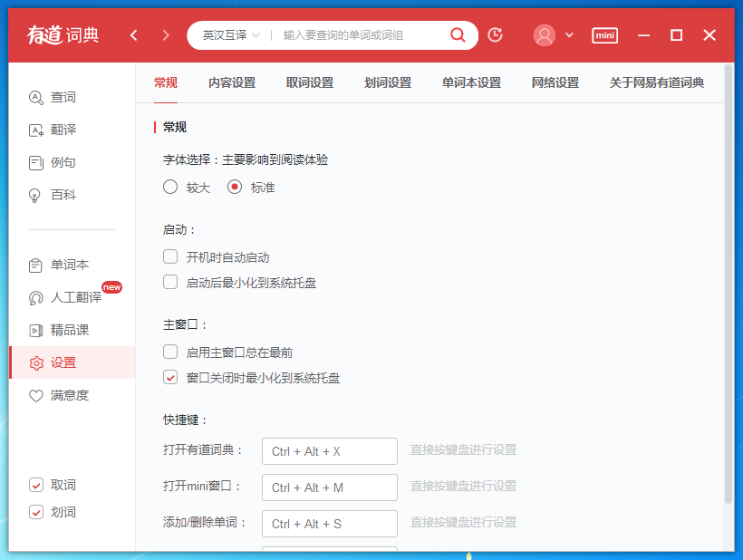Click the history clock icon near search bar
The width and height of the screenshot is (743, 560).
click(x=495, y=34)
